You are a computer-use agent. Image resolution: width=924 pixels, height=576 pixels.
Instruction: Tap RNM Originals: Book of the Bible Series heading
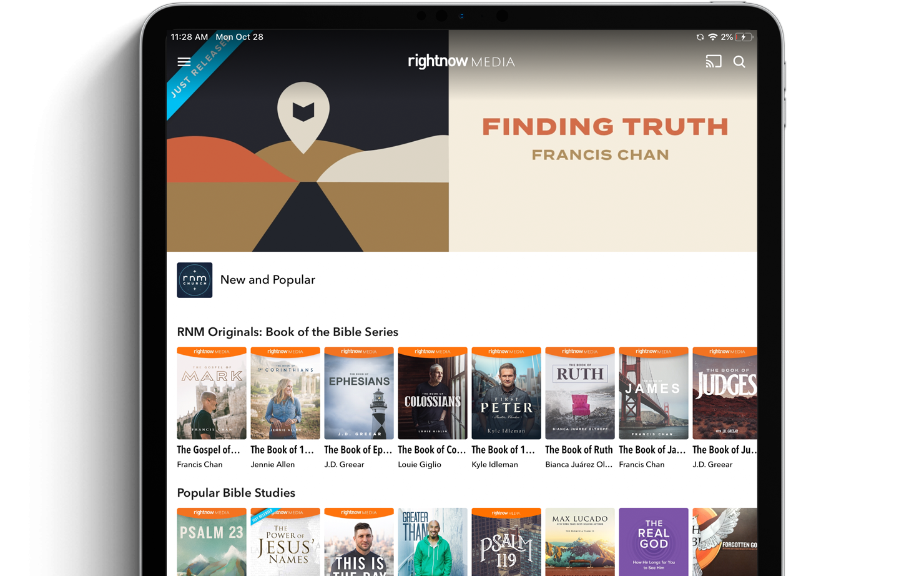[x=288, y=332]
